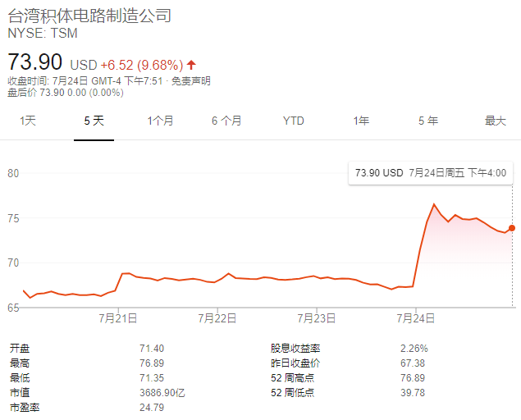Click the 7月21日 axis label

click(x=118, y=318)
